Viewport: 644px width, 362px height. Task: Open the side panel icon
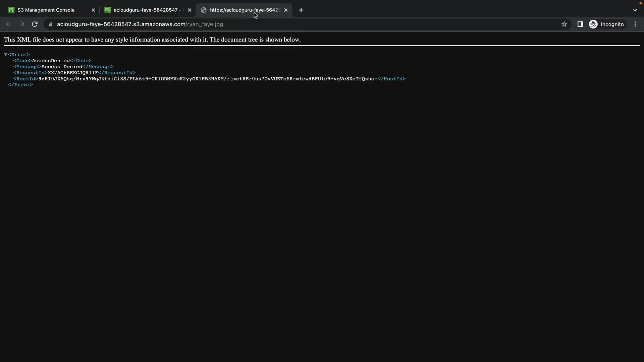point(580,24)
